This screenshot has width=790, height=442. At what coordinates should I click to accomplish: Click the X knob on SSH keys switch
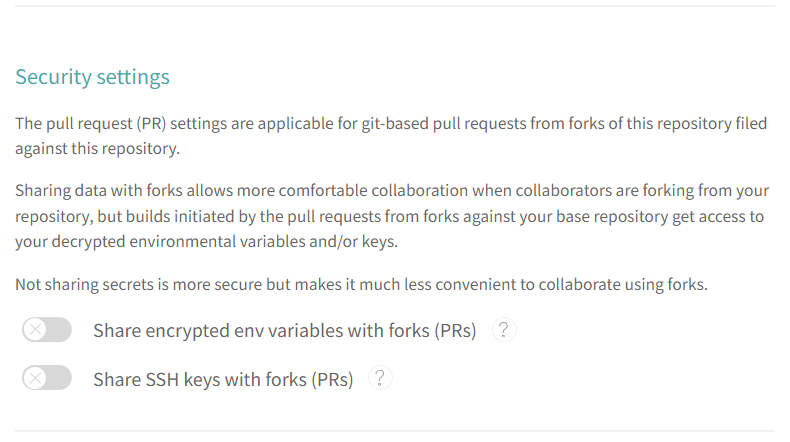35,378
